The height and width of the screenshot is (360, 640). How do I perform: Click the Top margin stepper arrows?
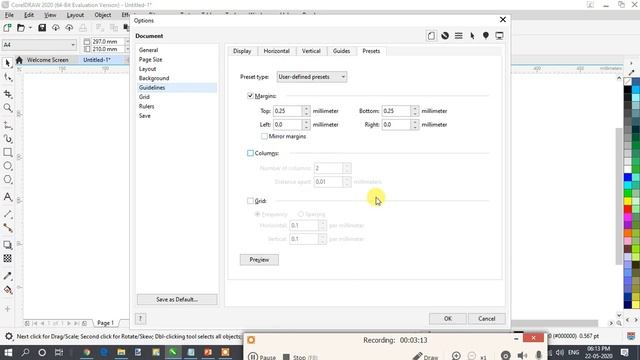pyautogui.click(x=306, y=111)
